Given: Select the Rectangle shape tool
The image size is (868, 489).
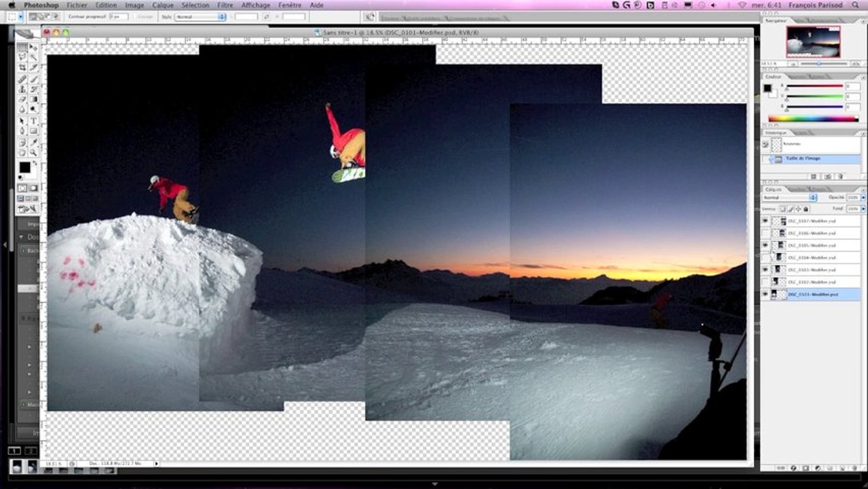Looking at the screenshot, I should pyautogui.click(x=34, y=130).
